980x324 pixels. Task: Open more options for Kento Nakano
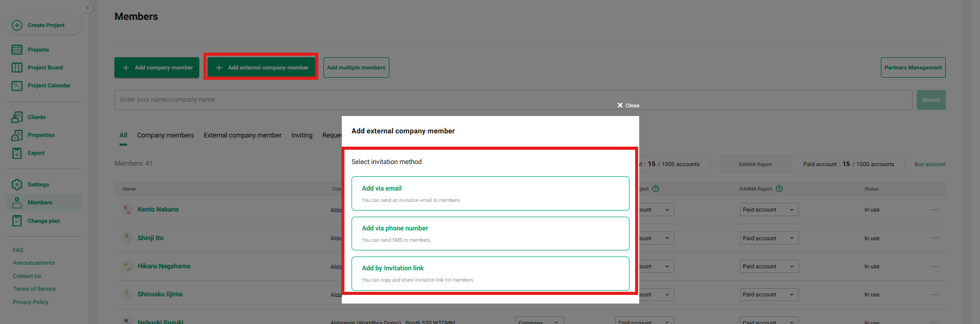[934, 210]
